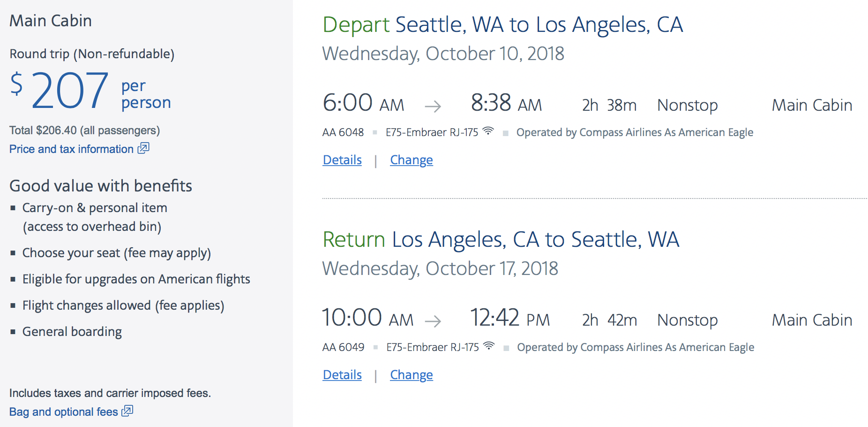Viewport: 868px width, 427px height.
Task: Click the bullet beside Carry-on & personal item
Action: click(13, 207)
